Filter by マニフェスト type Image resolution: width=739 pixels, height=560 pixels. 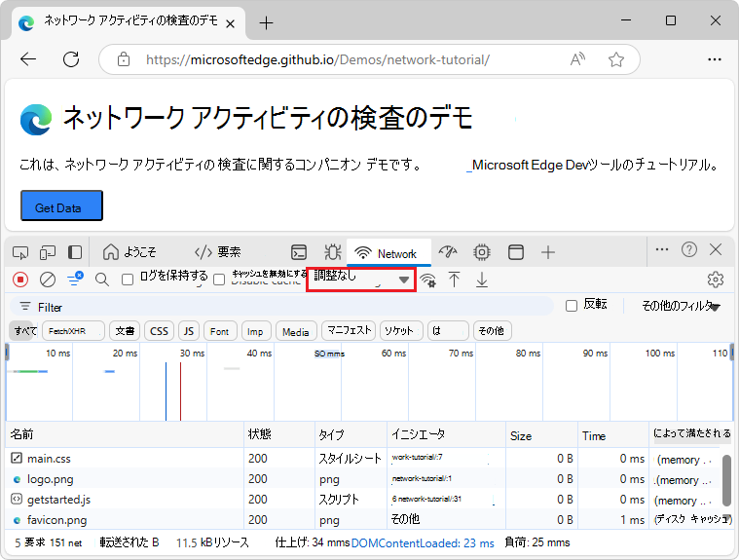349,330
